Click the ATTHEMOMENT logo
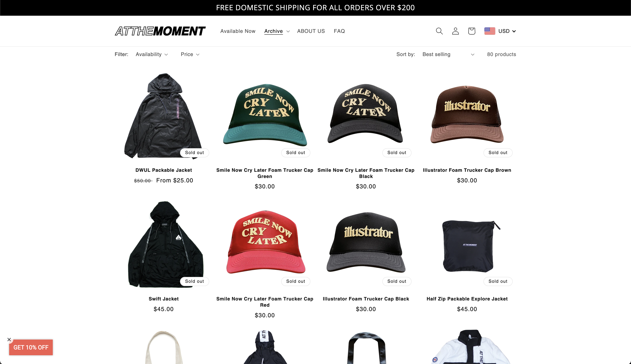 point(160,31)
